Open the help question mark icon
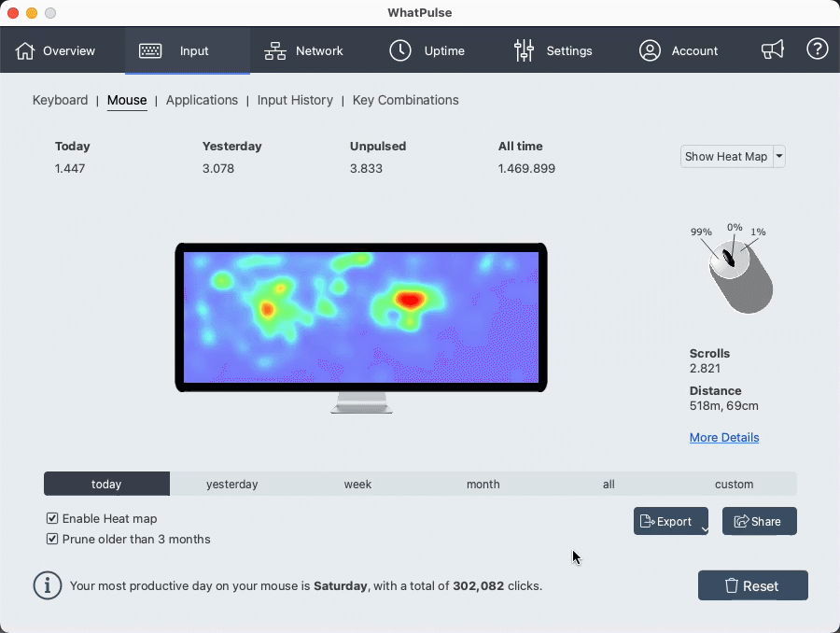 click(818, 49)
